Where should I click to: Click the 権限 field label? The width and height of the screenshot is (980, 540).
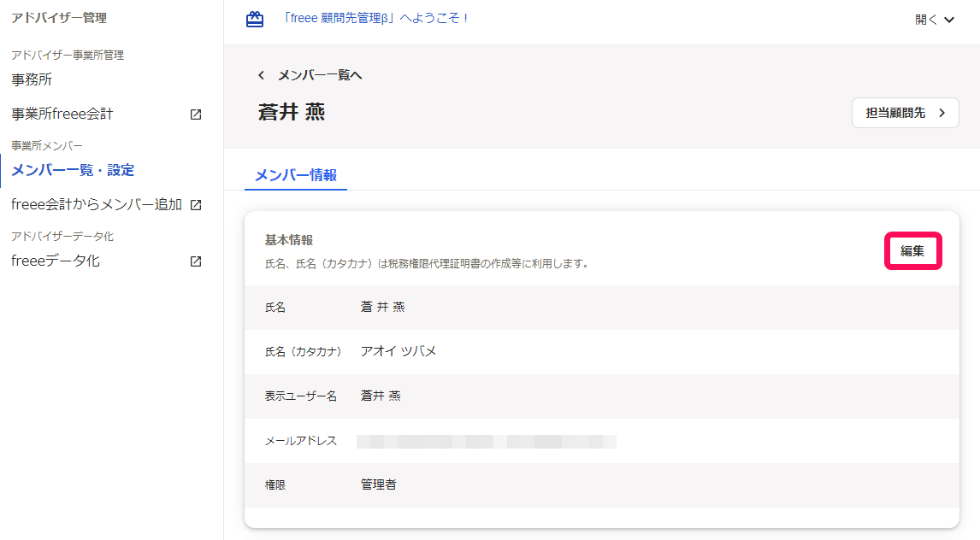click(275, 485)
